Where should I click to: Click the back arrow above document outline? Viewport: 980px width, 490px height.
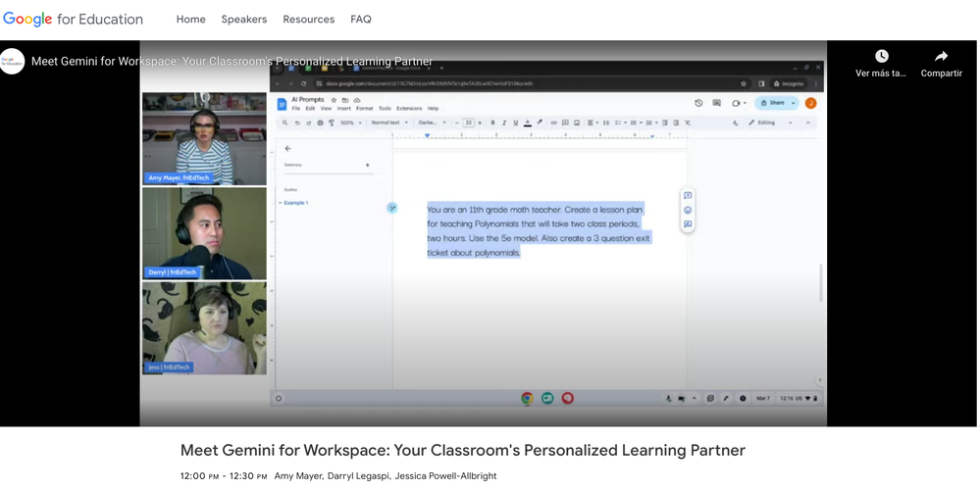coord(287,148)
